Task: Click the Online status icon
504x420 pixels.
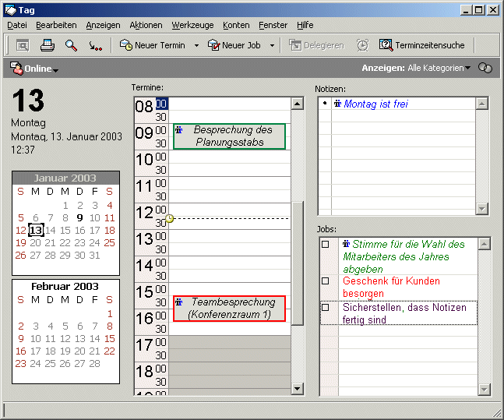Action: (16, 68)
